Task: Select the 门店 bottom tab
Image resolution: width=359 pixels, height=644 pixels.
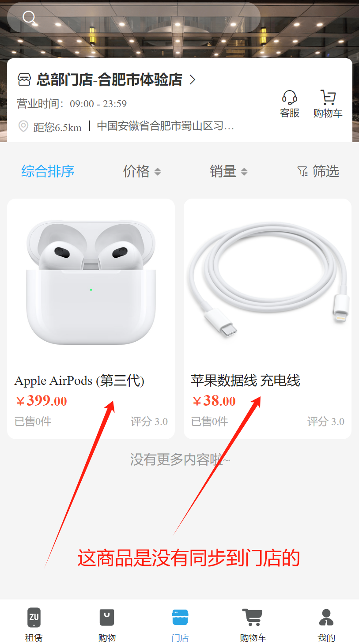Action: (x=180, y=625)
